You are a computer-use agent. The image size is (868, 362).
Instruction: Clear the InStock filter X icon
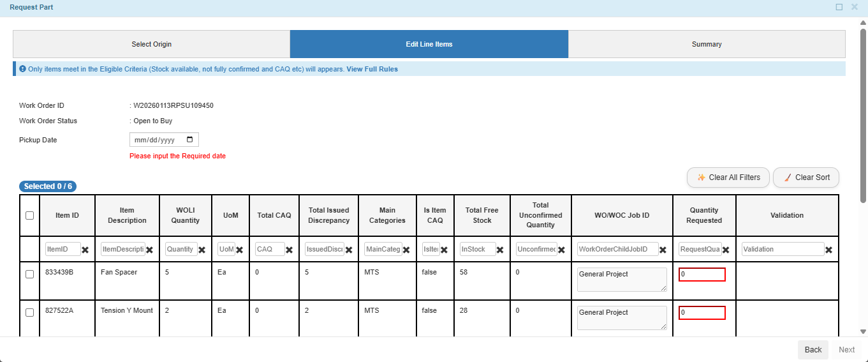500,250
